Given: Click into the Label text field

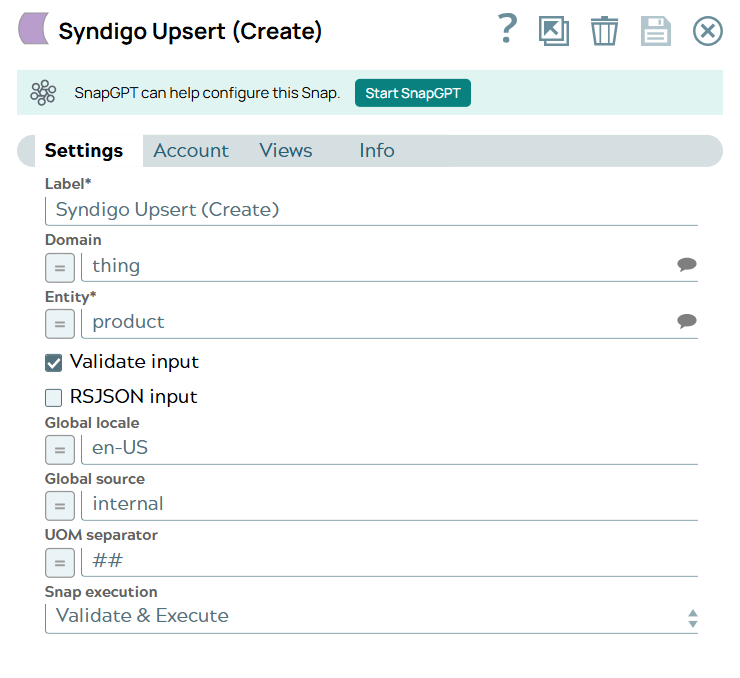Looking at the screenshot, I should tap(371, 210).
